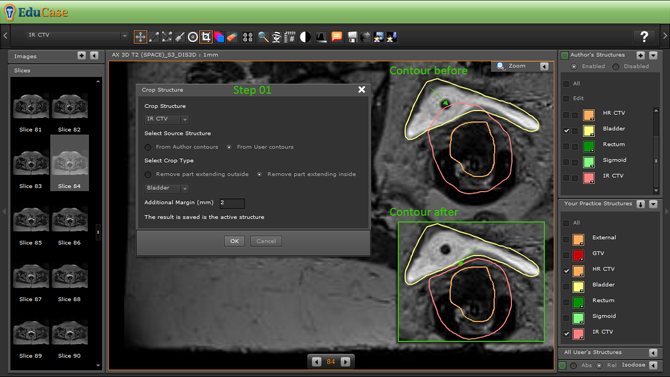This screenshot has height=377, width=670.
Task: Select the pan/move arrows tool
Action: [140, 37]
